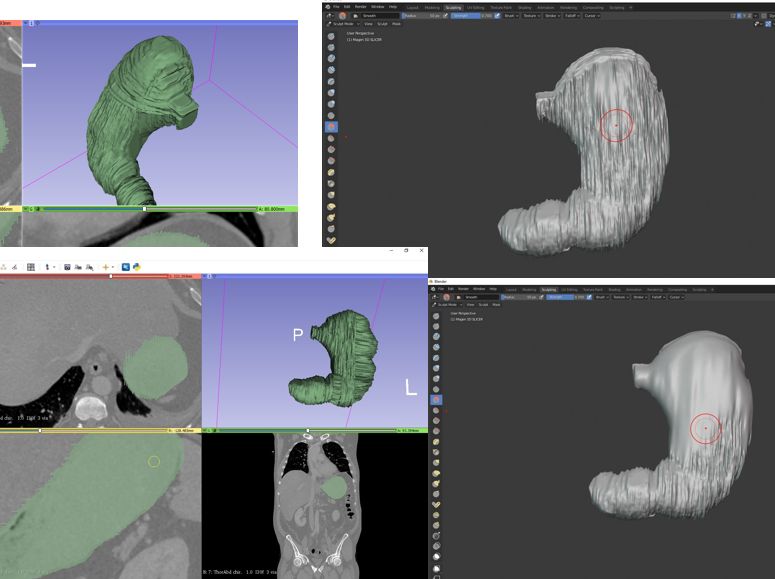
Task: Expand the Falloff dropdown in top Blender header
Action: (x=572, y=16)
